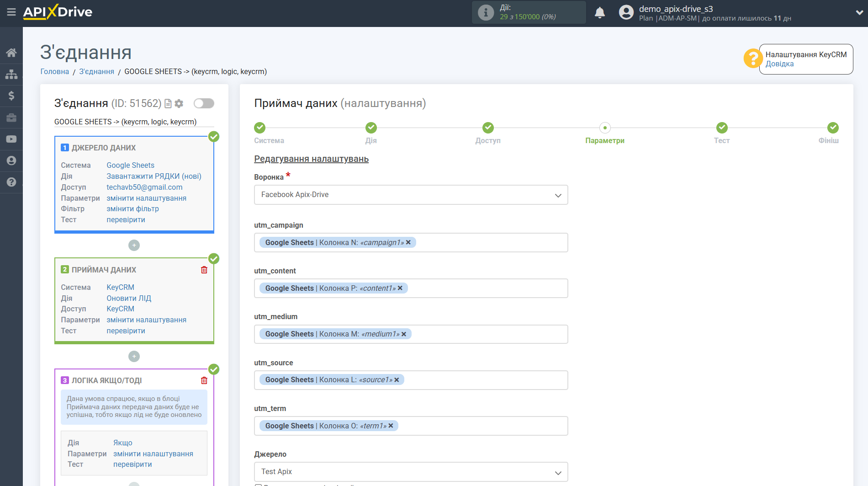This screenshot has width=868, height=486.
Task: Open connection settings gear icon
Action: [179, 104]
